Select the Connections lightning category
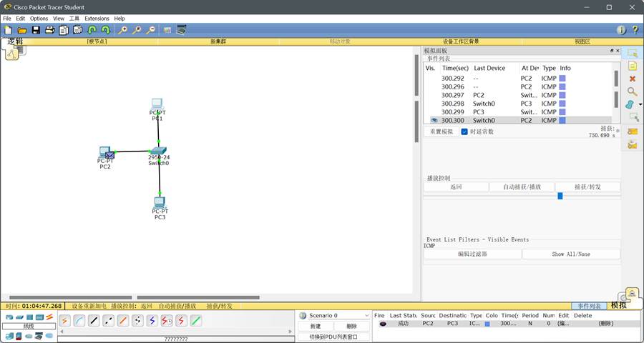Viewport: 644px width, 343px height. click(x=49, y=317)
